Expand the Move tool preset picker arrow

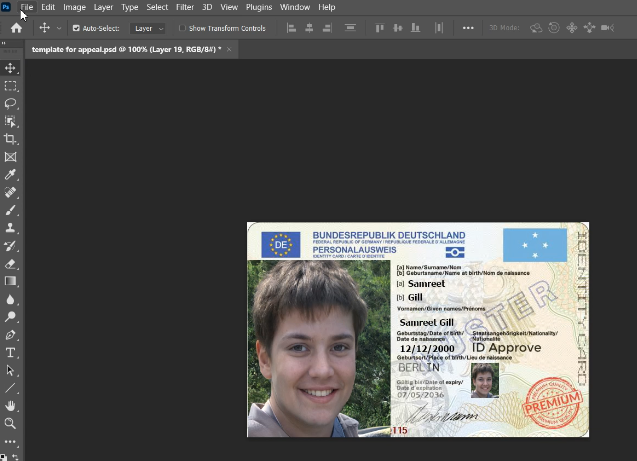pos(59,28)
